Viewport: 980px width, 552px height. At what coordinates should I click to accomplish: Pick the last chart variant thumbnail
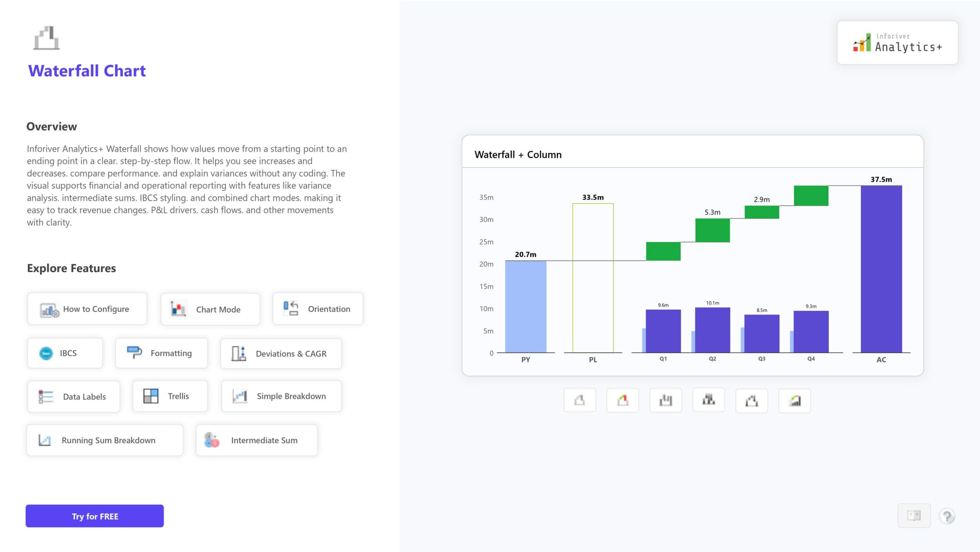click(795, 401)
